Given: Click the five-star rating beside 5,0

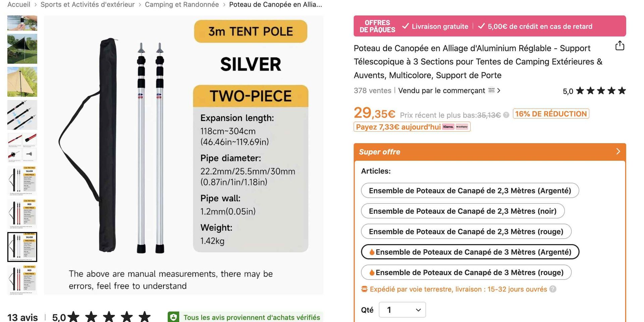Looking at the screenshot, I should 601,91.
